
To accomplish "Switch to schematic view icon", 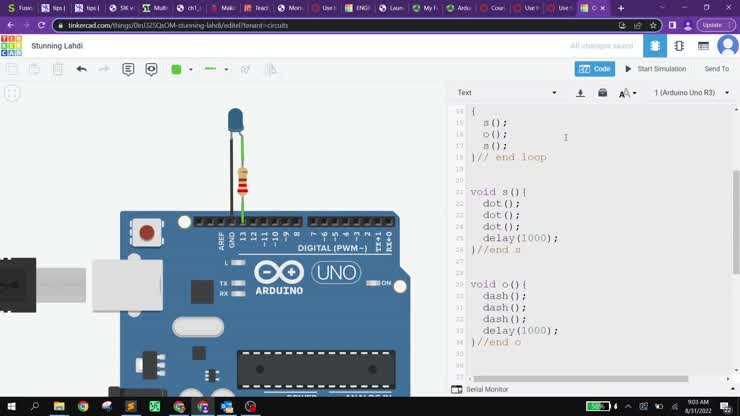I will pos(679,45).
